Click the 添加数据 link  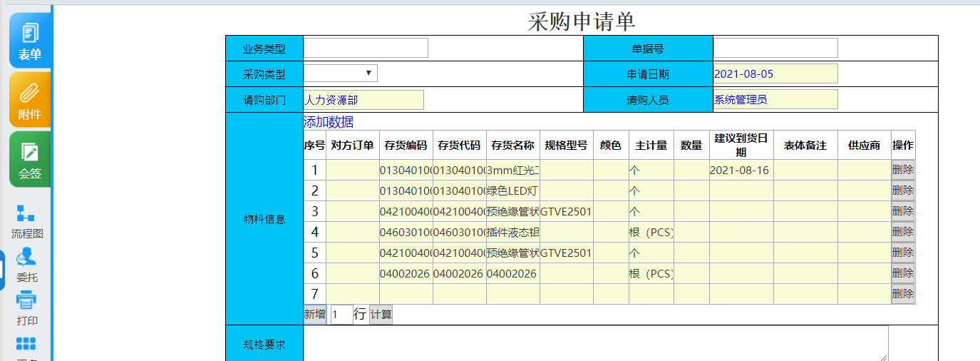tap(329, 122)
